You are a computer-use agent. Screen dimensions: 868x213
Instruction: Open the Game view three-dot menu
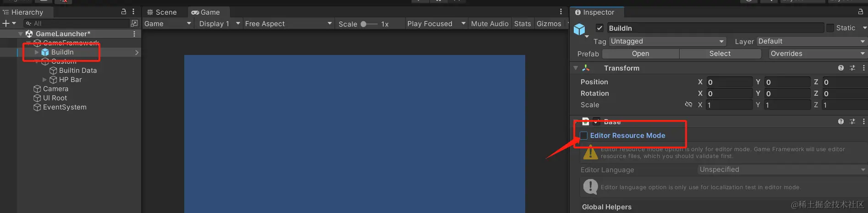[x=560, y=11]
